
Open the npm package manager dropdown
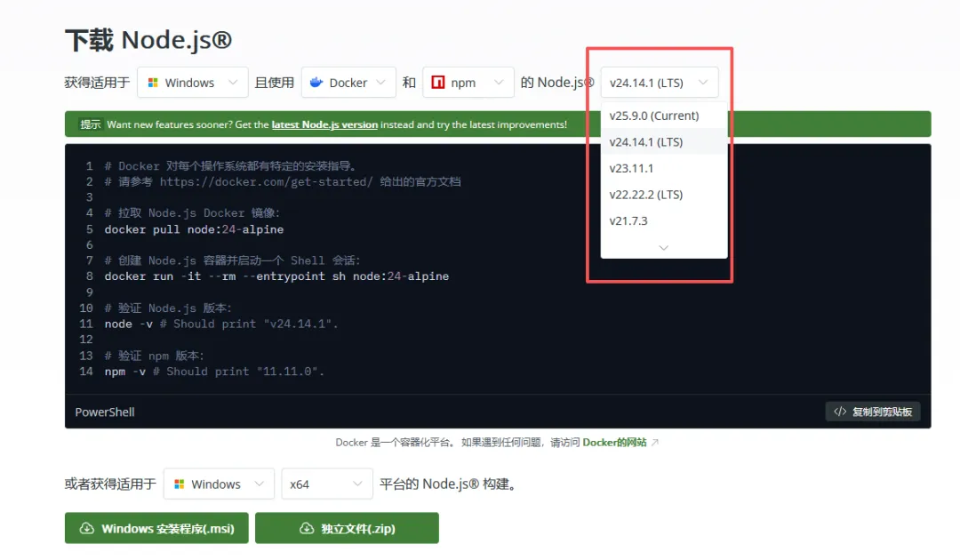pos(468,83)
